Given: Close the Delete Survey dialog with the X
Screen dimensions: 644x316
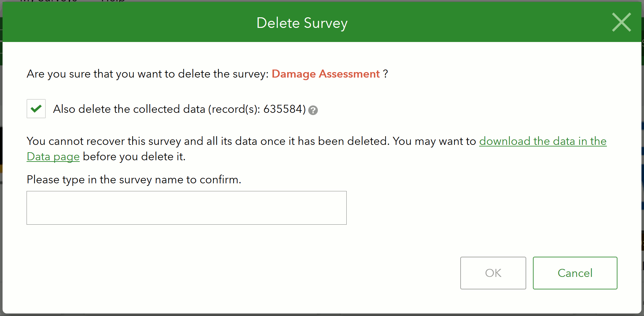Looking at the screenshot, I should tap(621, 22).
